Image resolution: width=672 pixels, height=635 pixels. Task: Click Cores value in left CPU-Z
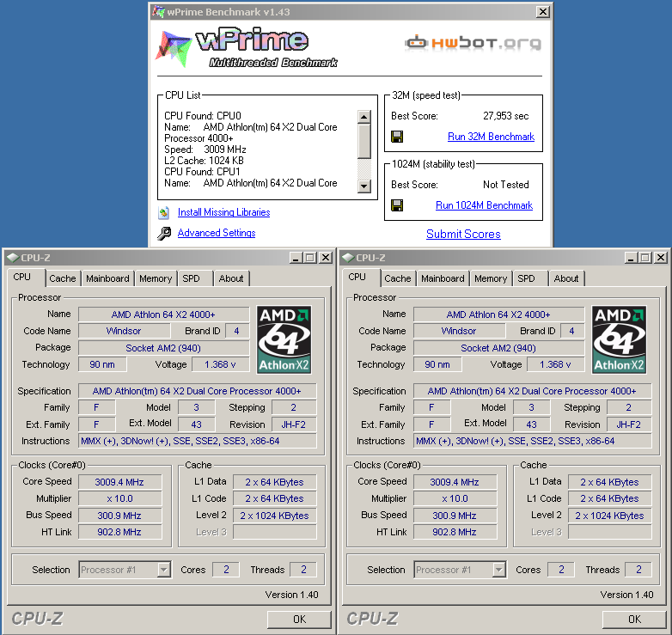(x=226, y=570)
